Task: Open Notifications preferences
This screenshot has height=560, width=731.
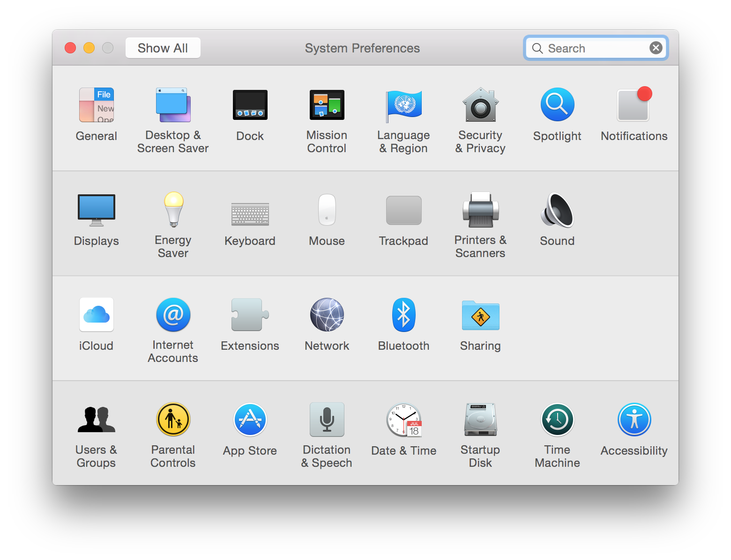Action: (634, 104)
